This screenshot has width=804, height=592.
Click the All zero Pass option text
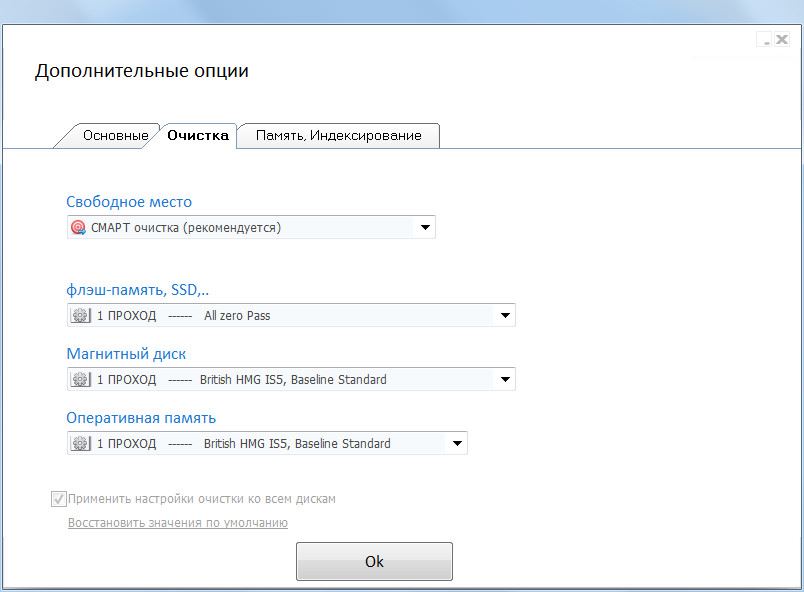[x=237, y=316]
